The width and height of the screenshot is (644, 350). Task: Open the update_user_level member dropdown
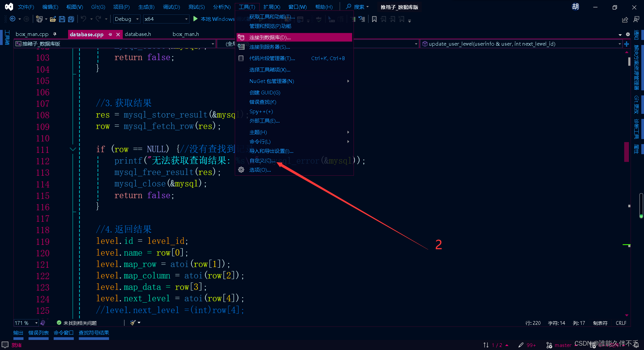coord(521,44)
